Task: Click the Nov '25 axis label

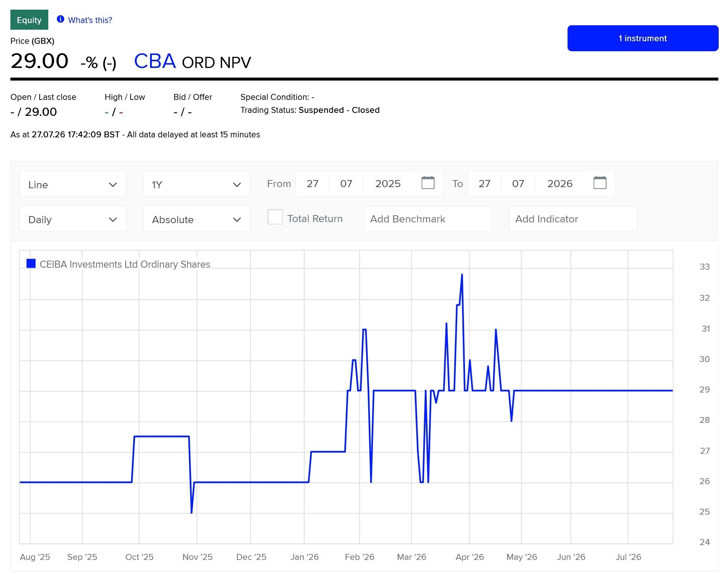Action: click(x=197, y=557)
